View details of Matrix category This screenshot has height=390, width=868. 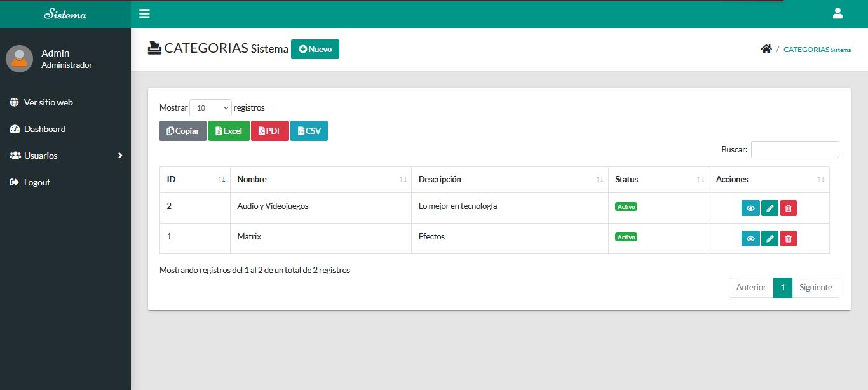[x=750, y=238]
